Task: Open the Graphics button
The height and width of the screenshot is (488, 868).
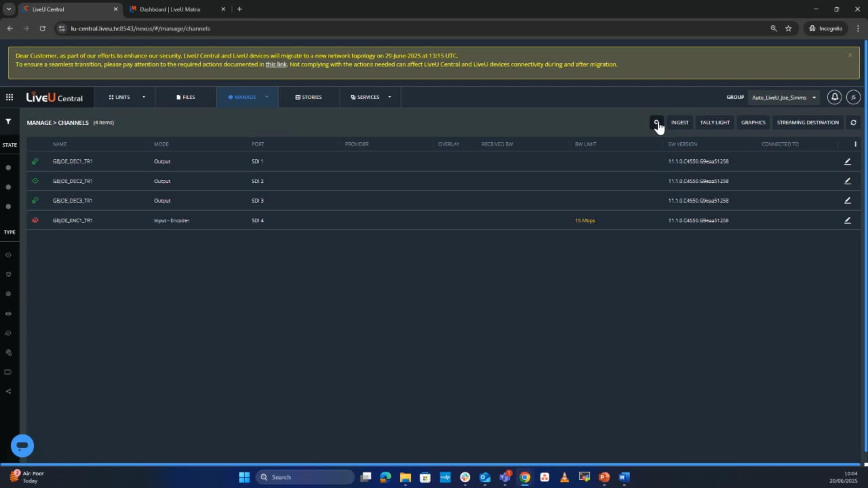Action: [753, 122]
